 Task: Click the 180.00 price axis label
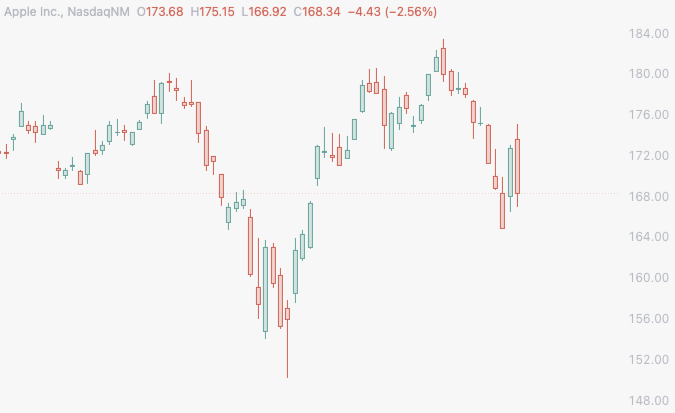click(x=649, y=74)
